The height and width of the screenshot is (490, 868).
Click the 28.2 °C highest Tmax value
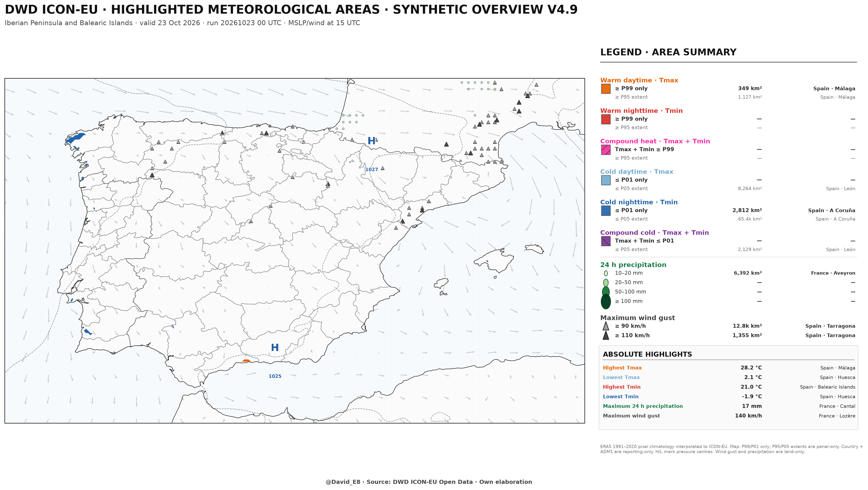click(751, 368)
